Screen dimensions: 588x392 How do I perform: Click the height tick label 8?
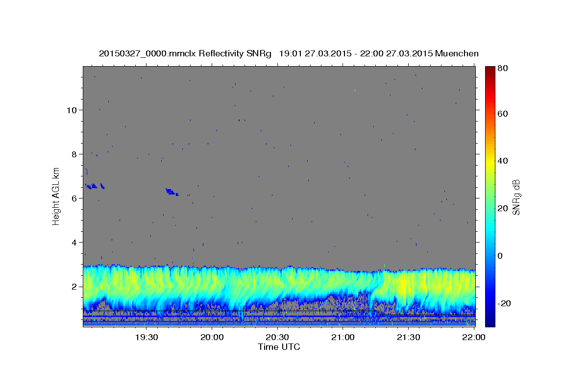click(74, 154)
